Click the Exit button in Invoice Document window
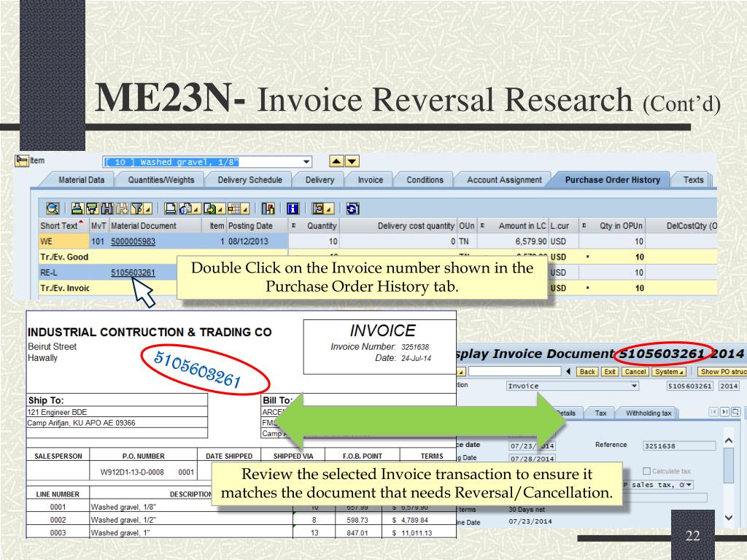The image size is (747, 560). point(610,371)
